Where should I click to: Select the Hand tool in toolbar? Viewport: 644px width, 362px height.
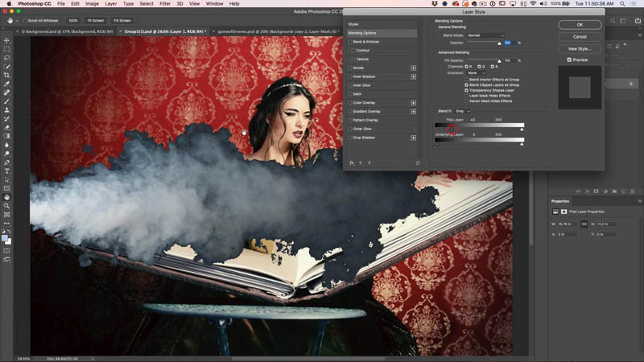[6, 197]
